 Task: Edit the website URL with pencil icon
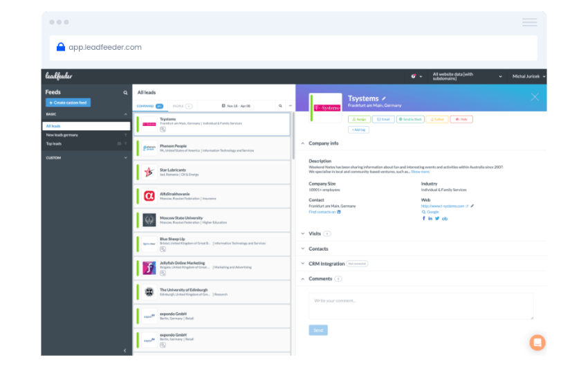[x=472, y=206]
